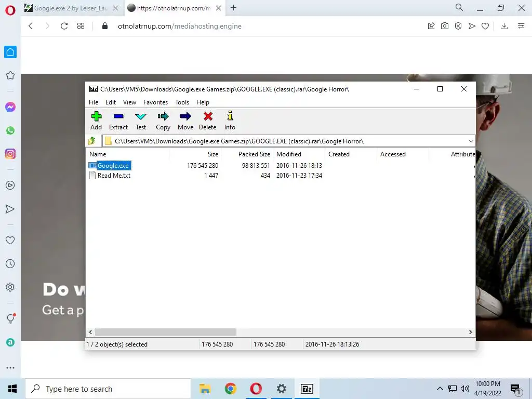Screen dimensions: 532x399
Task: Sort files by the Modified column
Action: [x=299, y=154]
